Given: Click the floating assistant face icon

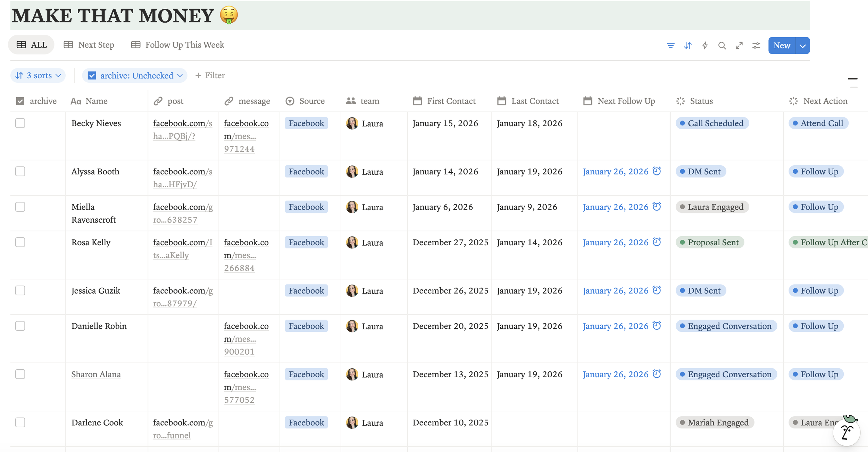Looking at the screenshot, I should click(x=846, y=432).
